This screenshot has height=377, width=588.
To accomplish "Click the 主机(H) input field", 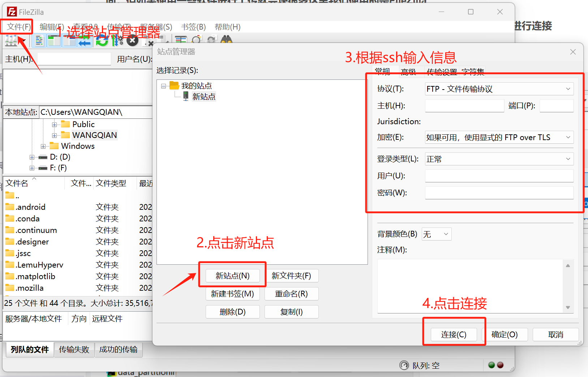I will [x=464, y=105].
